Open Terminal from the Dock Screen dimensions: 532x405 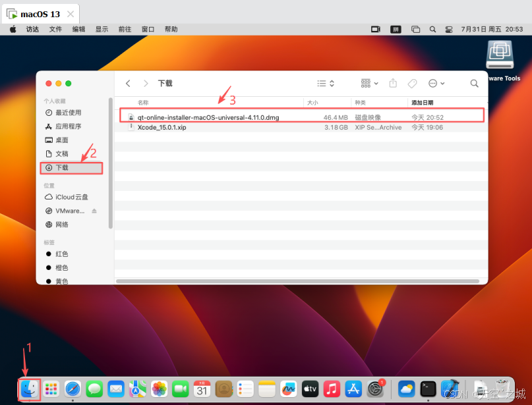[x=428, y=389]
